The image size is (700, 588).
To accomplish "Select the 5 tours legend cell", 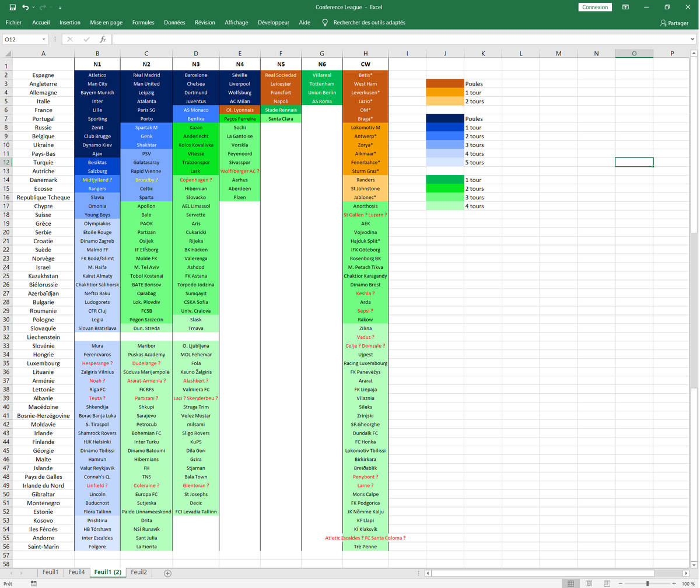I will point(483,162).
